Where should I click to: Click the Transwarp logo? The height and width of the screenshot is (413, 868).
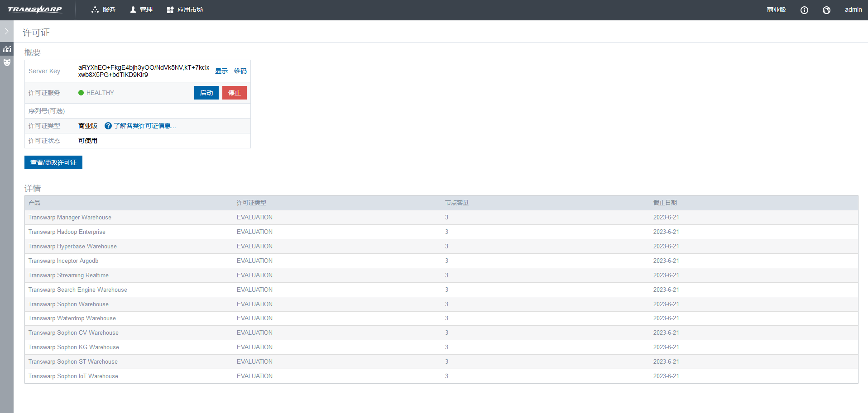pyautogui.click(x=35, y=9)
